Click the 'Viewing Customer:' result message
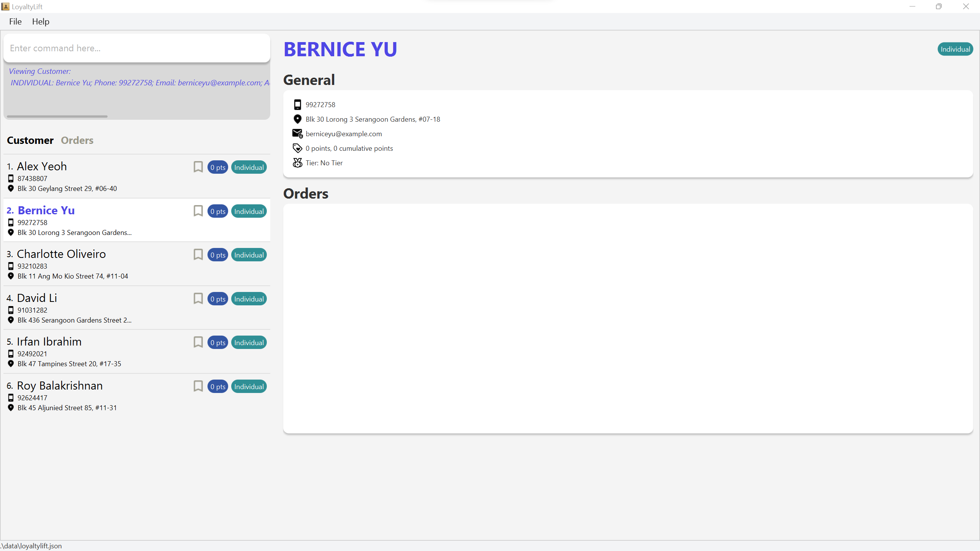 40,71
